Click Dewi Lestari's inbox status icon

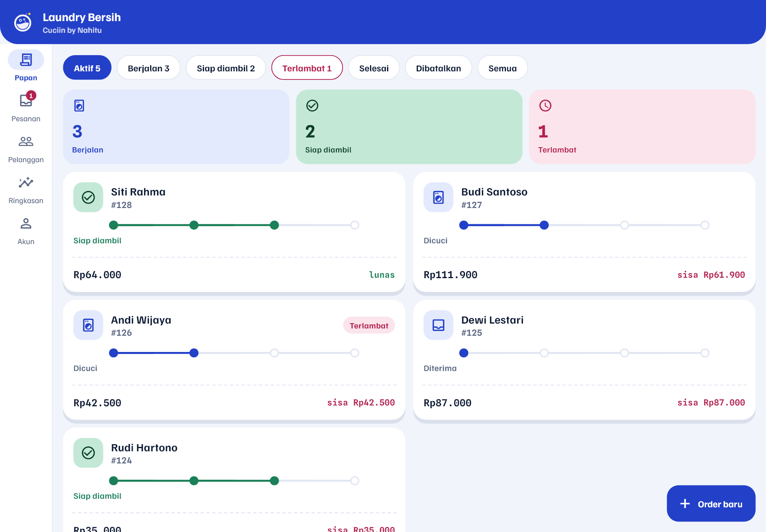[439, 325]
